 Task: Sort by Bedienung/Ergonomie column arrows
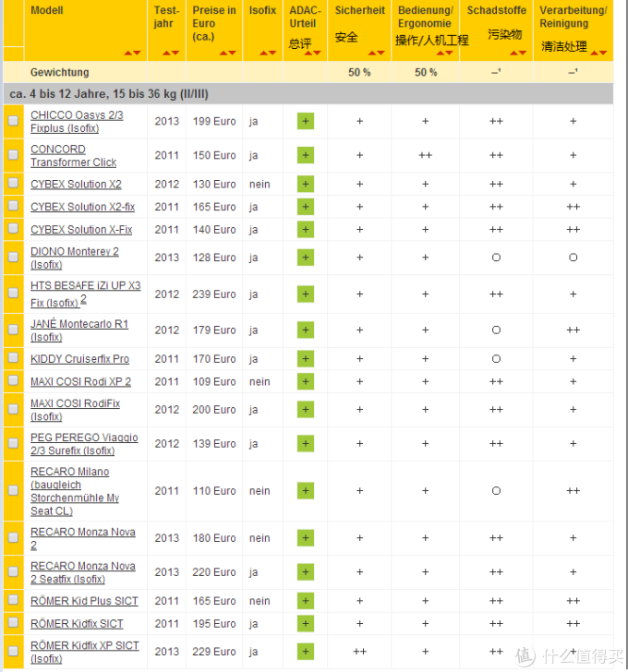coord(445,53)
